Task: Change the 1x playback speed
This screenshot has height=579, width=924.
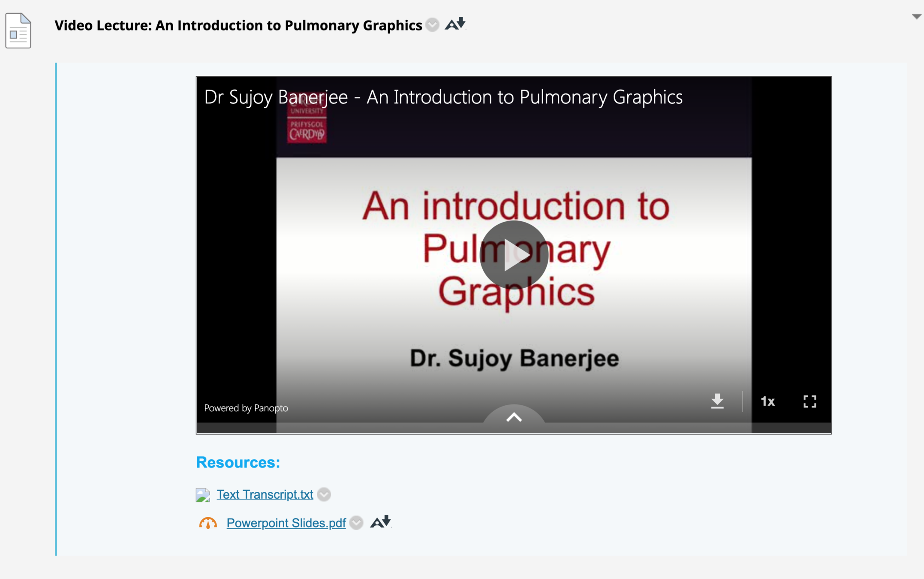Action: (767, 401)
